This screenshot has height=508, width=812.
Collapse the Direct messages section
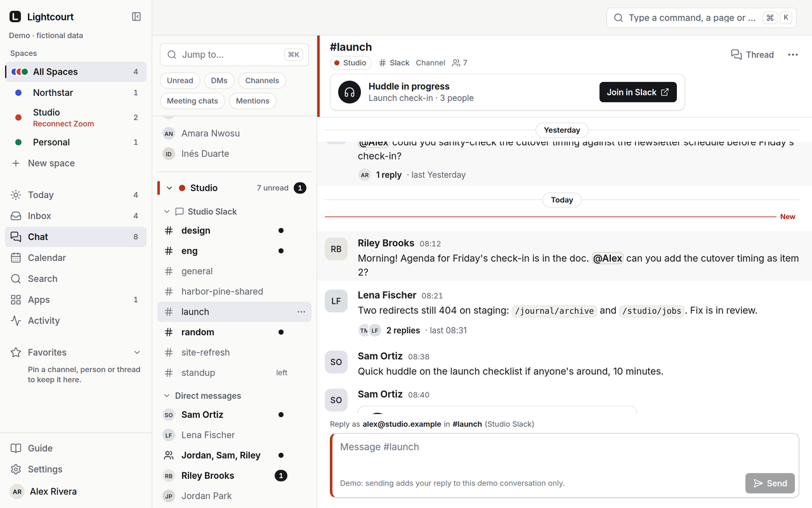tap(167, 396)
